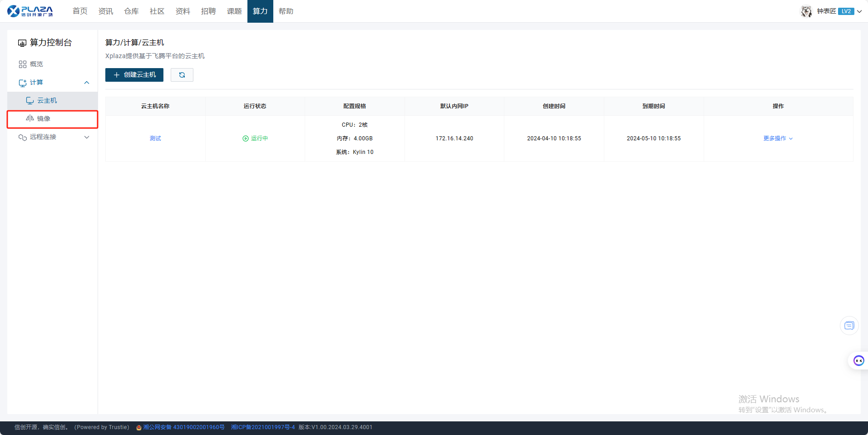The width and height of the screenshot is (868, 435).
Task: Go to the 仓库 navigation item
Action: tap(131, 11)
